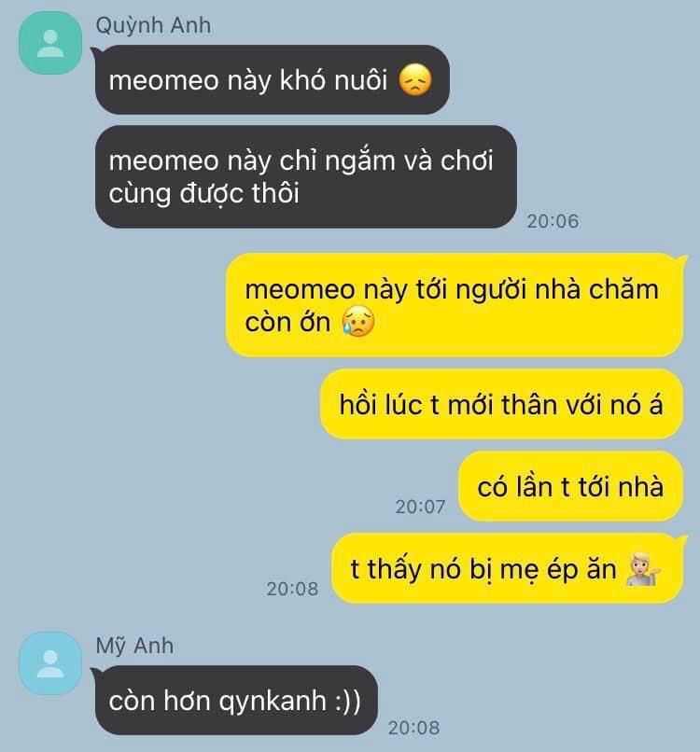Viewport: 700px width, 752px height.
Task: Select bubble 't thấy nó bị mẹ ép ăn'
Action: coord(507,569)
